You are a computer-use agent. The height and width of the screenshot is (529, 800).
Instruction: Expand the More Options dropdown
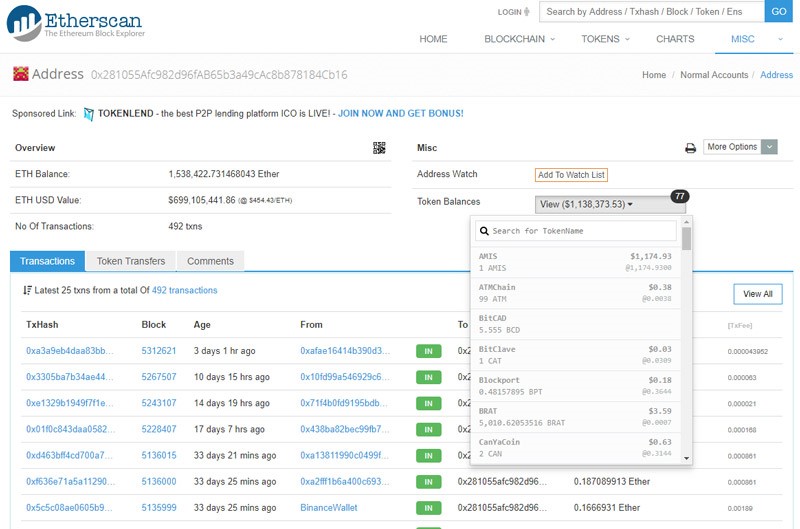[740, 147]
